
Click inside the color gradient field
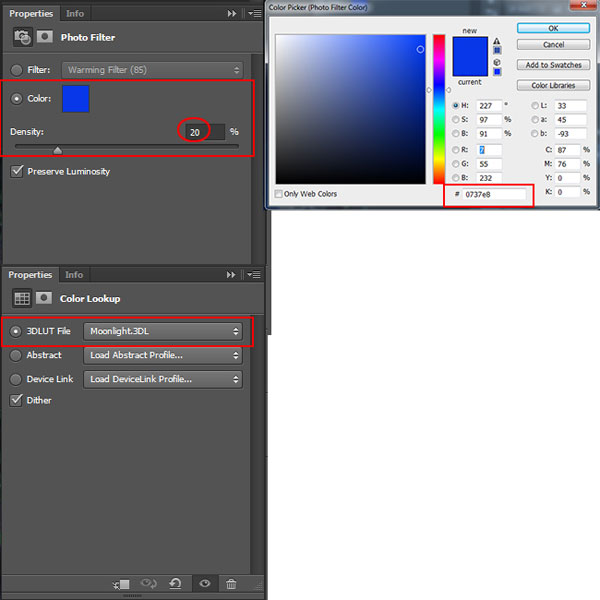point(351,109)
